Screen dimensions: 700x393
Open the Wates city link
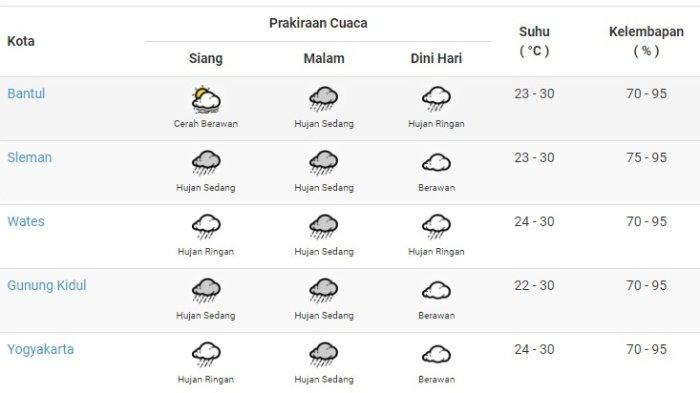[x=25, y=222]
